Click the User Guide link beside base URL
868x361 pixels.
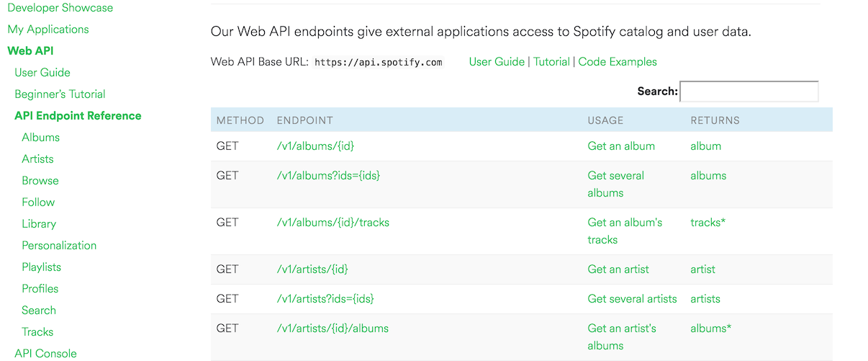tap(497, 62)
